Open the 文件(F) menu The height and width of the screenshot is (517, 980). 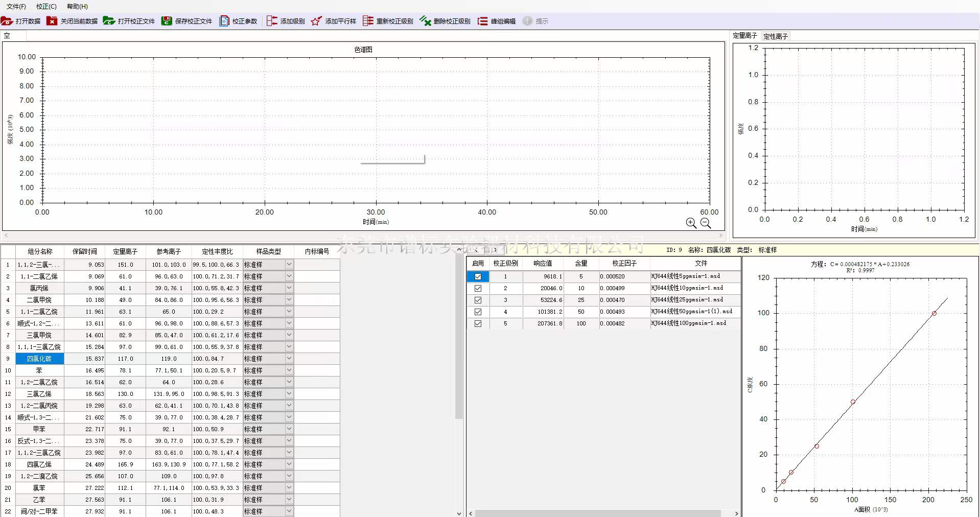tap(16, 6)
